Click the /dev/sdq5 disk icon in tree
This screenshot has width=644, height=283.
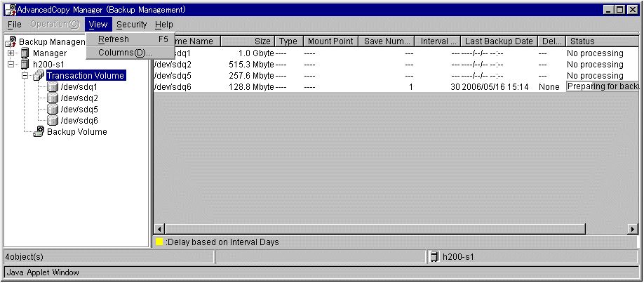(52, 109)
